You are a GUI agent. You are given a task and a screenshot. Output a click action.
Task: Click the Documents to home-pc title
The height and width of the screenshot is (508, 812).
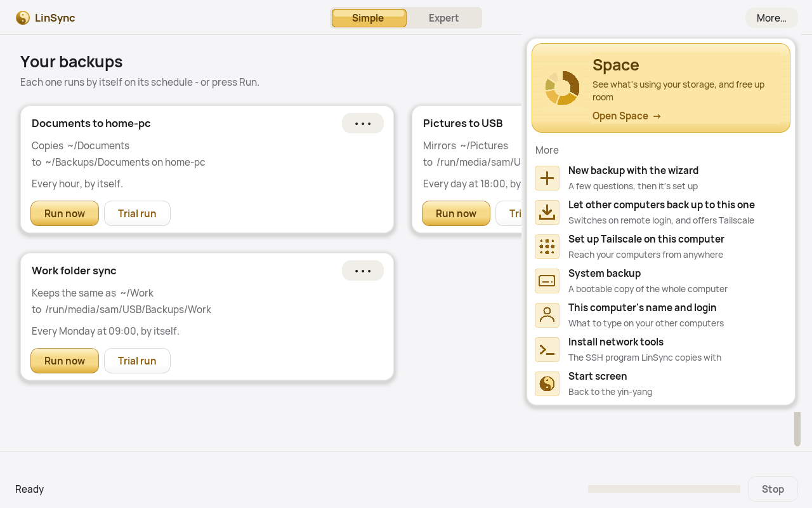coord(91,123)
